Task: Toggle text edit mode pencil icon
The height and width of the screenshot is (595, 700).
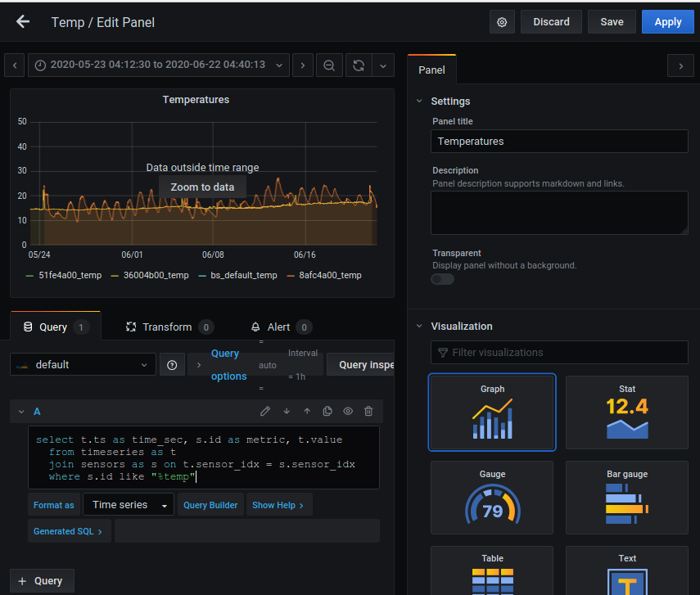Action: 265,411
